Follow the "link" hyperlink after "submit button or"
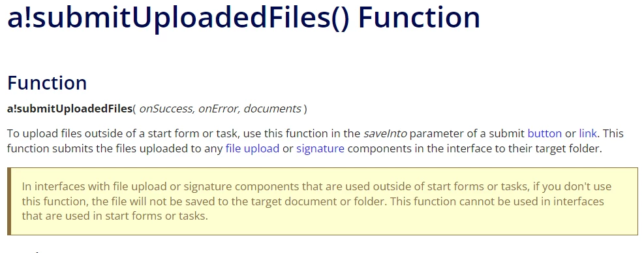The height and width of the screenshot is (253, 644). pos(588,133)
